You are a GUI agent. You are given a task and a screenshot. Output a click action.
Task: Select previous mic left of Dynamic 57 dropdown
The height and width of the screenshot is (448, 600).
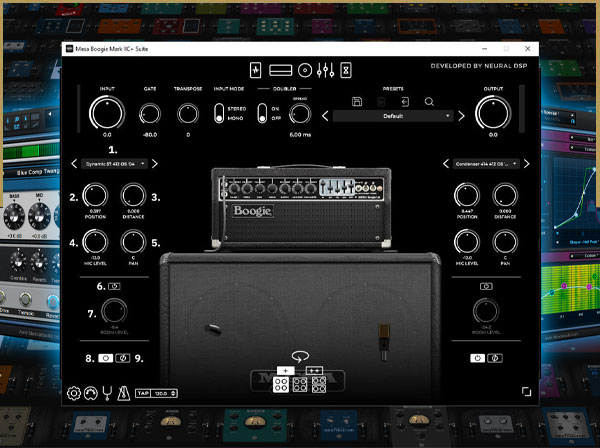74,164
